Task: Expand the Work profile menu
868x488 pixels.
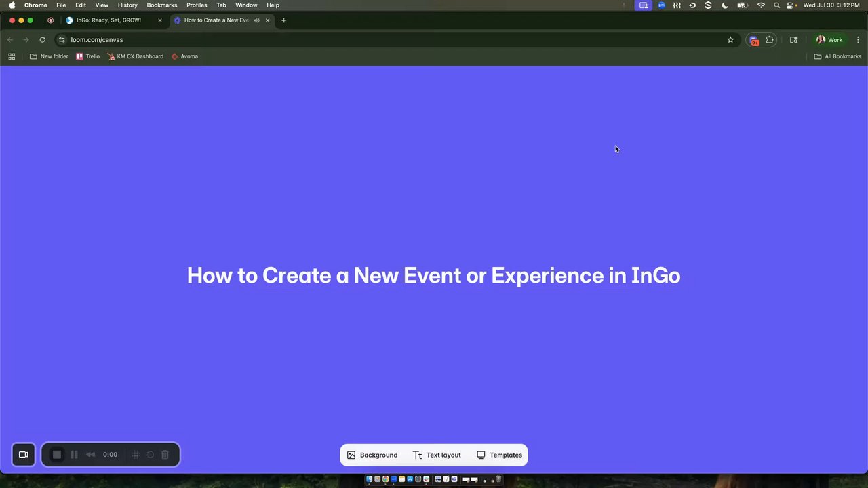Action: pos(829,40)
